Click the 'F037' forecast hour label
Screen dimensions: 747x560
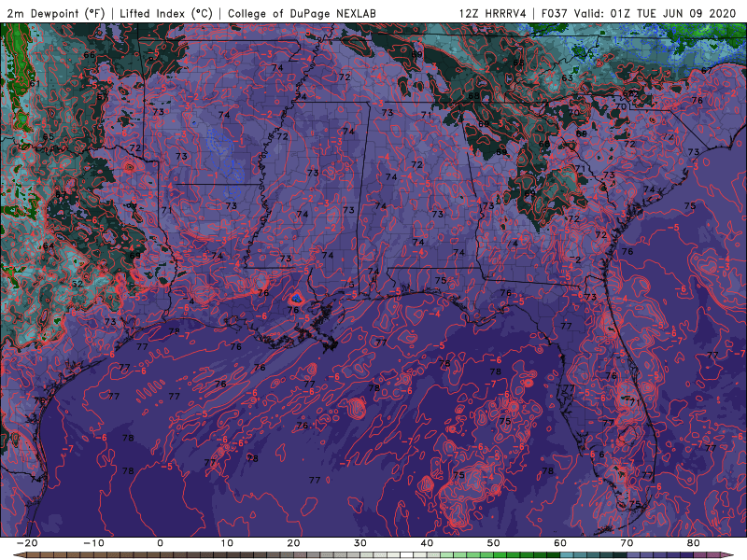[x=554, y=13]
